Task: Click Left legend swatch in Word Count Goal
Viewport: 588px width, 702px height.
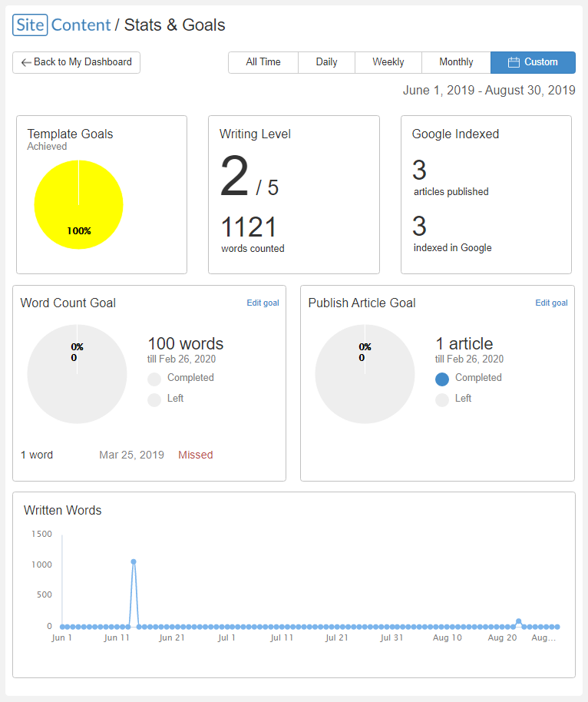Action: pos(154,400)
